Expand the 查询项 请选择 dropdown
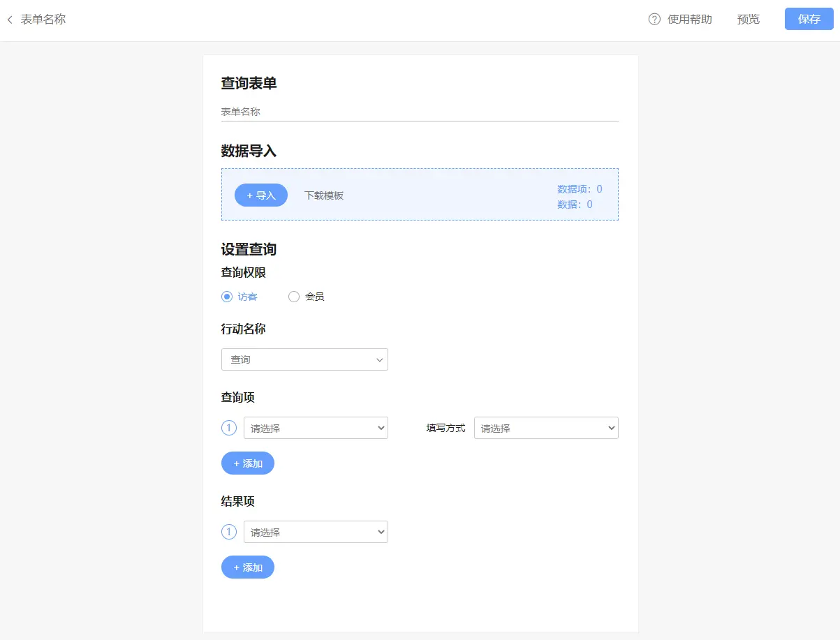Screen dimensions: 840x640 316,428
